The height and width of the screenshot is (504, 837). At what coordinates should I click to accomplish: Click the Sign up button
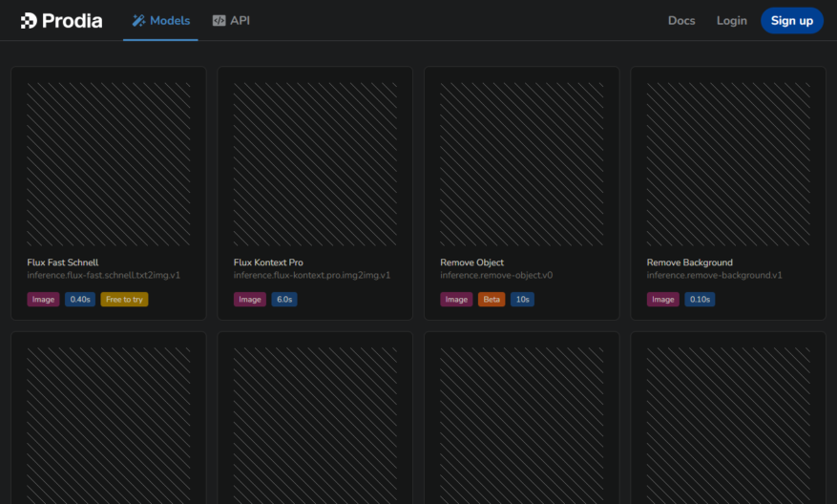click(x=792, y=21)
